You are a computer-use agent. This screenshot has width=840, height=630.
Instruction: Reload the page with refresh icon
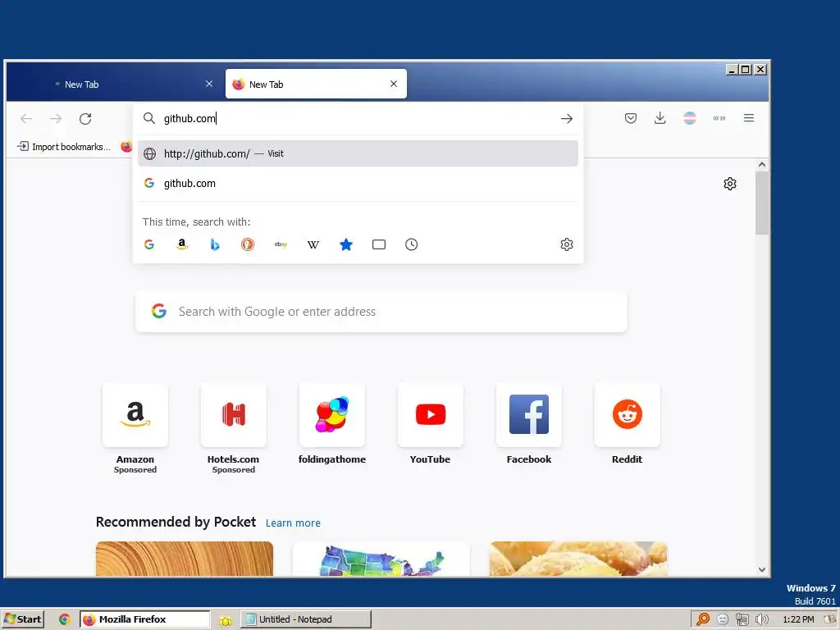point(85,118)
